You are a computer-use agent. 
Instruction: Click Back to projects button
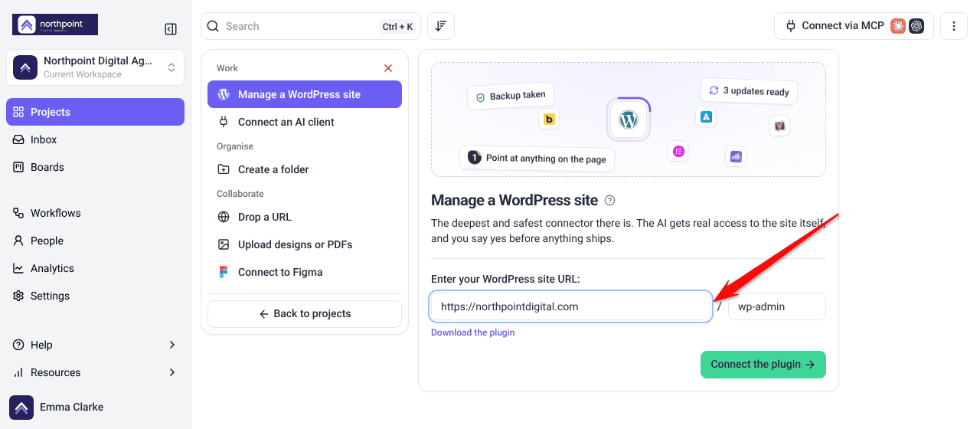tap(305, 313)
